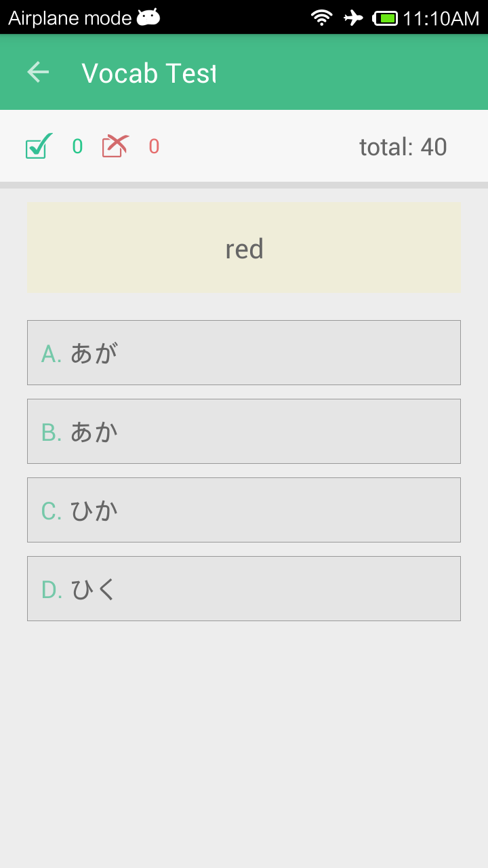This screenshot has height=868, width=488.
Task: Tap the 11:10AM clock
Action: [x=441, y=18]
